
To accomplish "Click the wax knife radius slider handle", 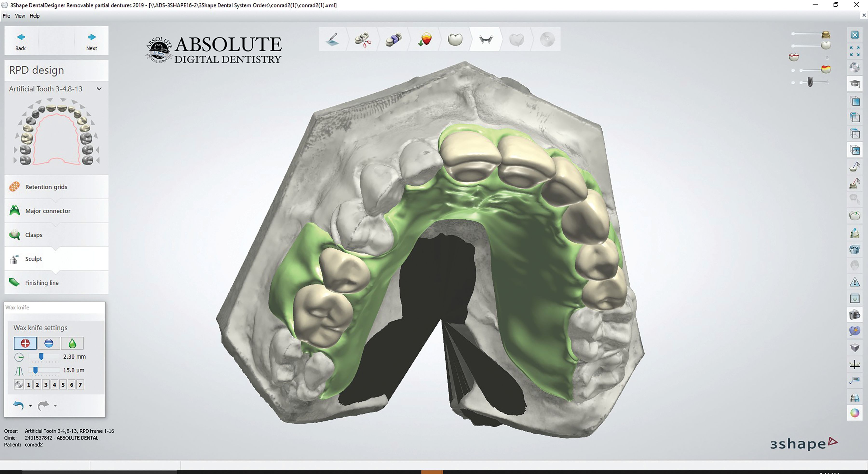I will coord(41,356).
